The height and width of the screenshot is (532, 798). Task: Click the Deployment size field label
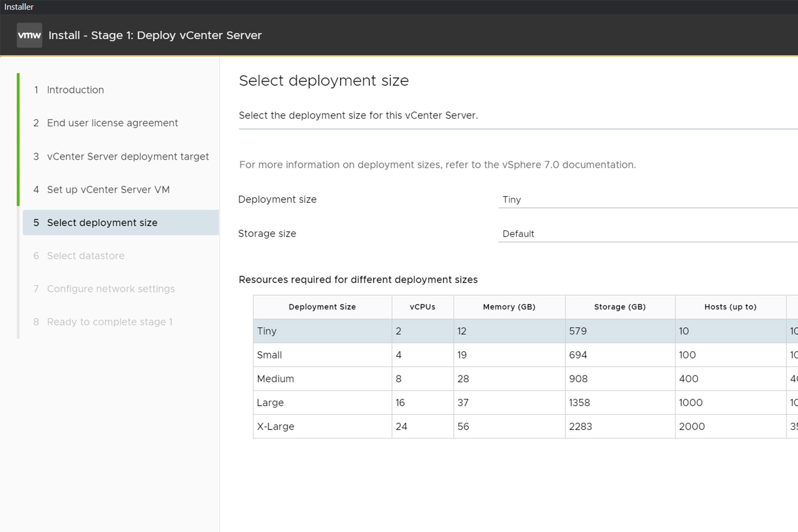(277, 199)
